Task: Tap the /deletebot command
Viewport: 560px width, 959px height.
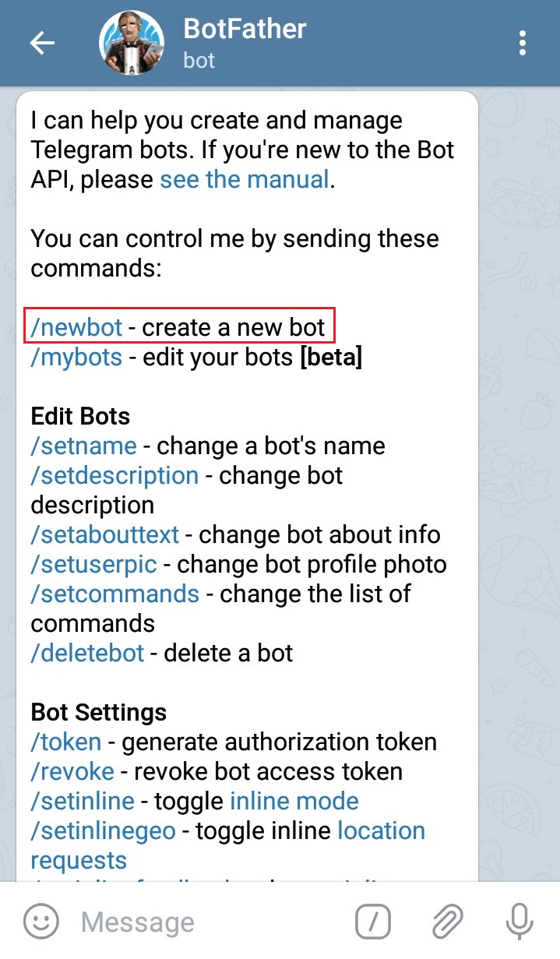Action: [87, 653]
